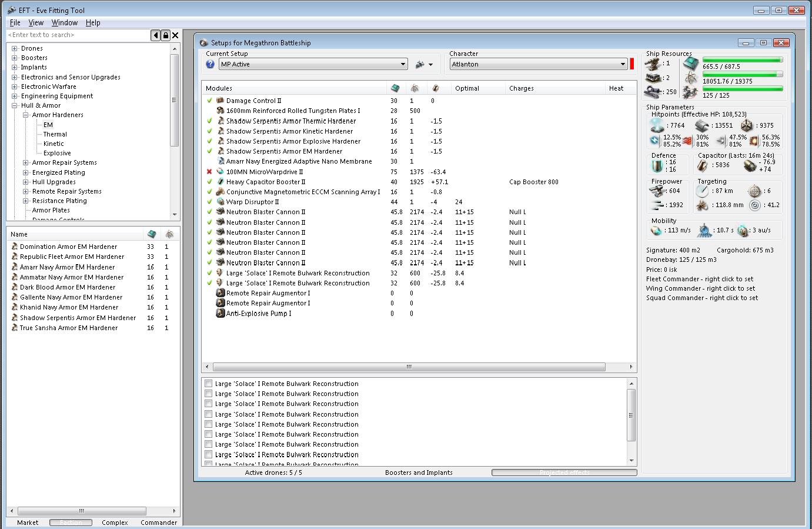The height and width of the screenshot is (529, 812).
Task: Toggle Shadow Serpentis Armor Explosive Hardener checkmark
Action: tap(209, 141)
